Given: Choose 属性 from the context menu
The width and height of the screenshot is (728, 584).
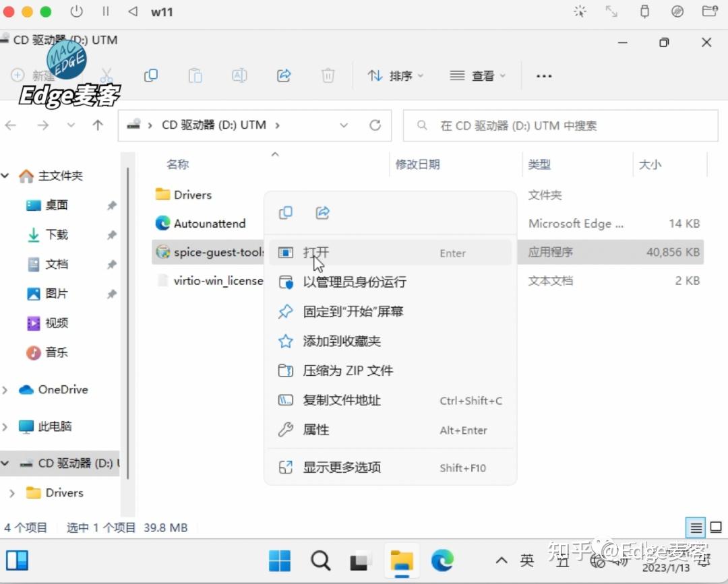Looking at the screenshot, I should pos(317,430).
